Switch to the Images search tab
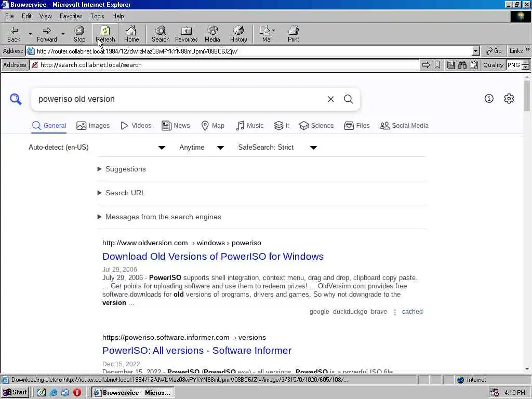Screen dimensions: 532x399 click(93, 126)
